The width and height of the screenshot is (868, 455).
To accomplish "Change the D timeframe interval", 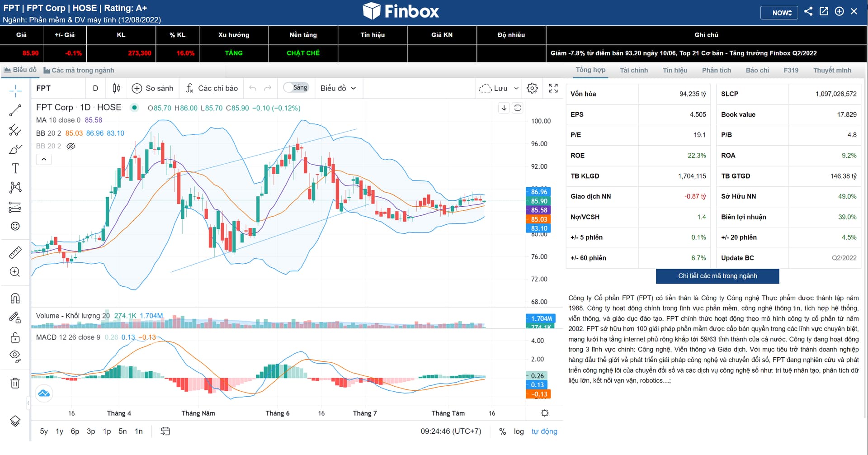I will coord(95,88).
